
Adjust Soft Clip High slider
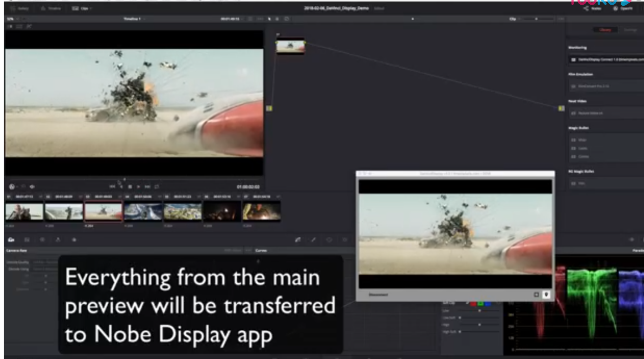(479, 325)
